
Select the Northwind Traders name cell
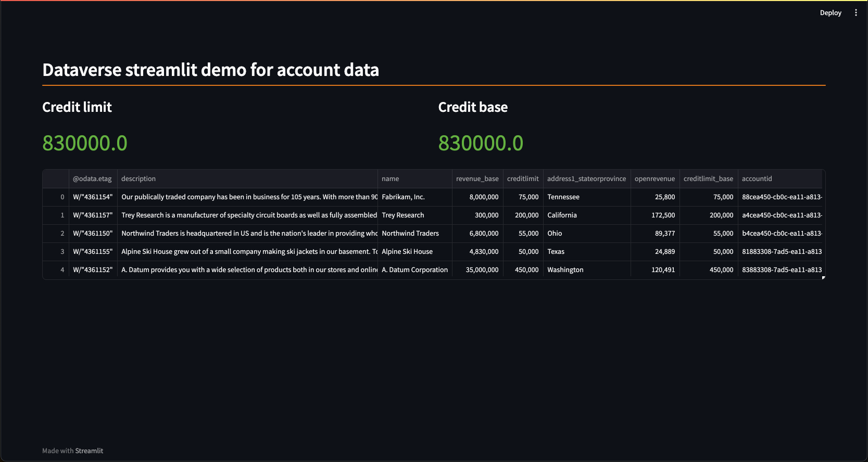tap(414, 234)
